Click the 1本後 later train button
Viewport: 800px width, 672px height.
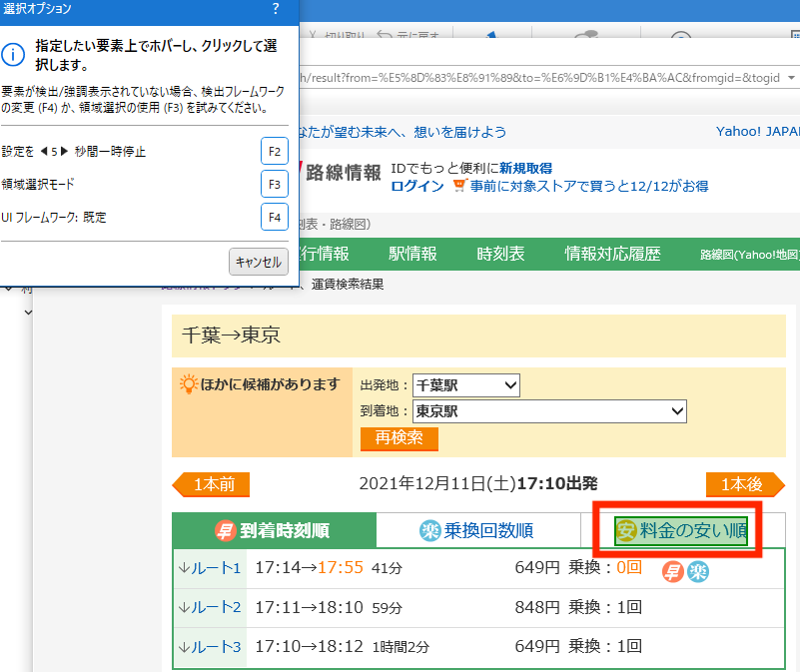745,484
